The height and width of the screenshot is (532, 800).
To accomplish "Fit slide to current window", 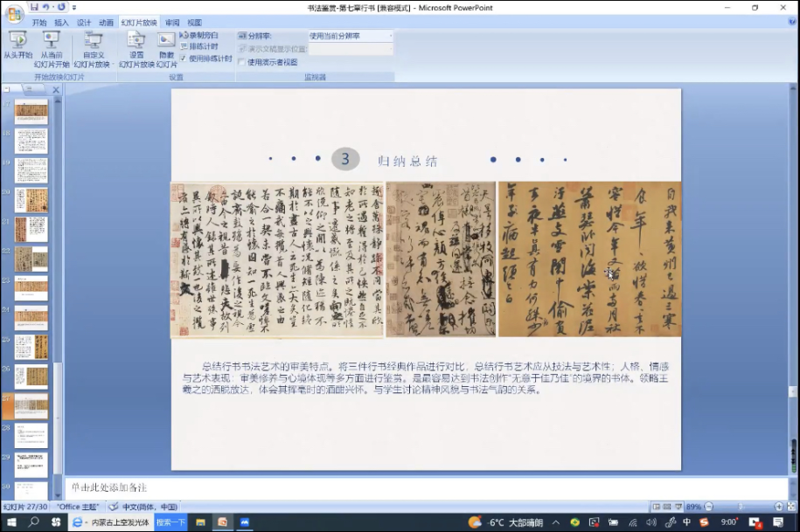I will tap(791, 507).
